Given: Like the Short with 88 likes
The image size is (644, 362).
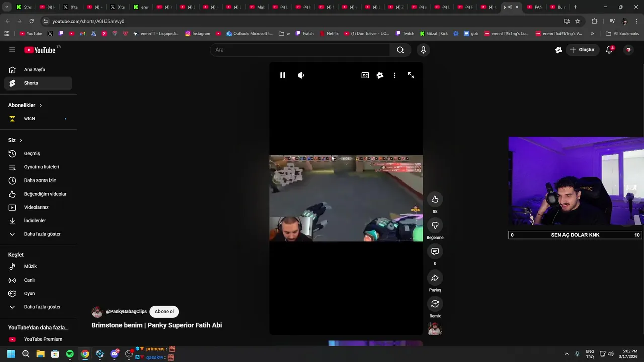Looking at the screenshot, I should (435, 199).
